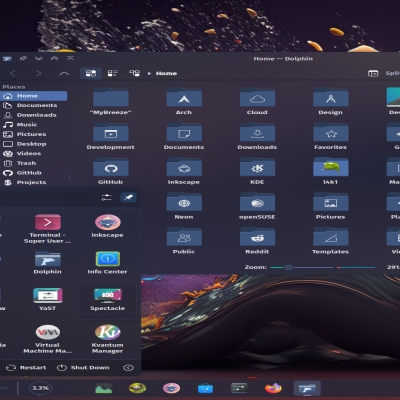The height and width of the screenshot is (400, 400).
Task: Select the Arch folder
Action: (184, 101)
